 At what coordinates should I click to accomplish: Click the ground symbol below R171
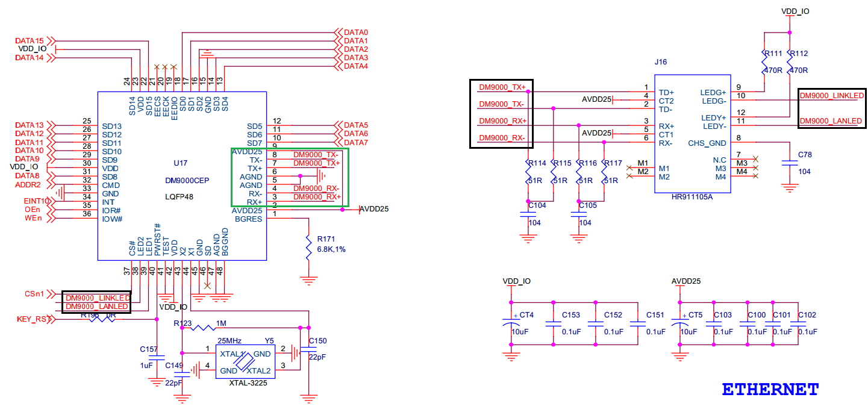[308, 279]
